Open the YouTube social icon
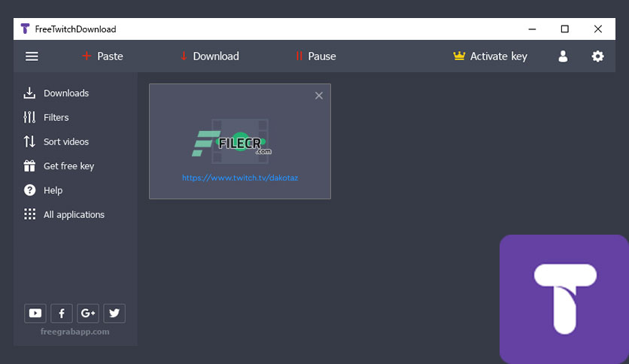Screen dimensions: 629x364 [x=35, y=313]
